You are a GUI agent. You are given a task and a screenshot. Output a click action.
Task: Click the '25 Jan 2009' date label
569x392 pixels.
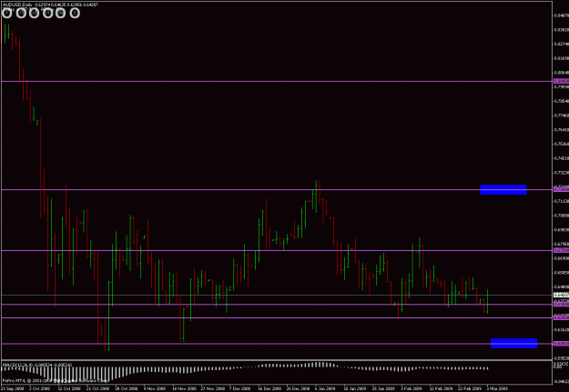coord(383,388)
